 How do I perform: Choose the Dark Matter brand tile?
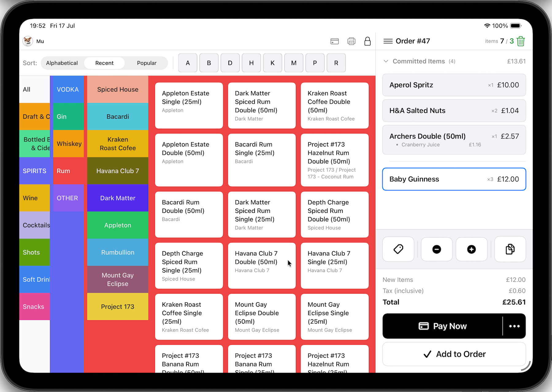tap(118, 198)
